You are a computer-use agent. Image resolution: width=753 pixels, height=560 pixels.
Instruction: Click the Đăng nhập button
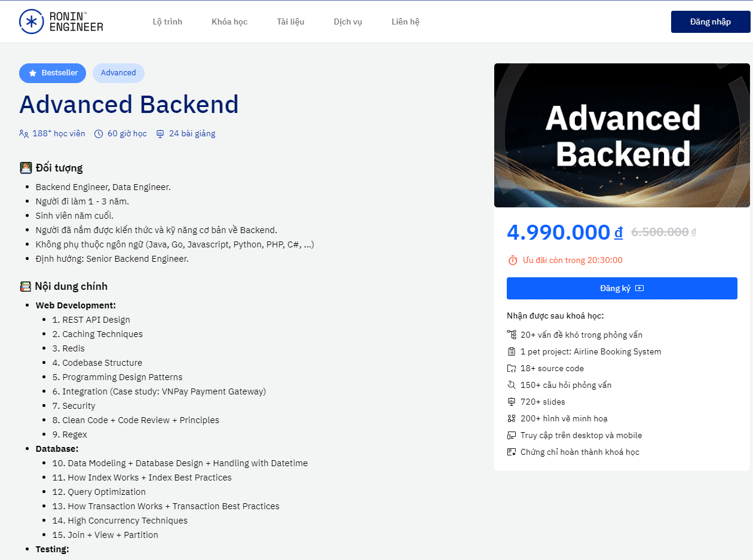[x=710, y=22]
